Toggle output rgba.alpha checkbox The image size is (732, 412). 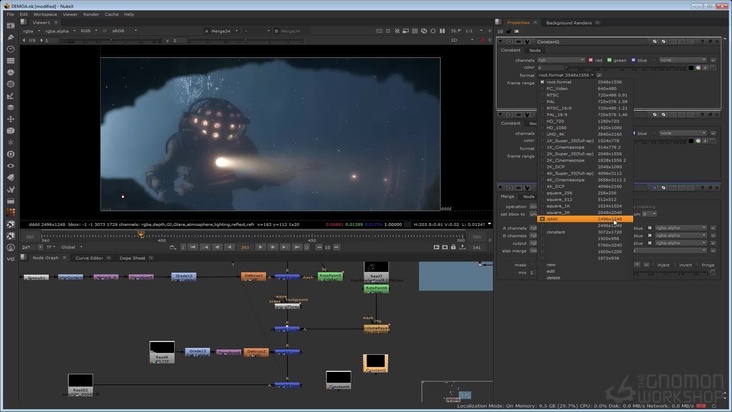649,243
